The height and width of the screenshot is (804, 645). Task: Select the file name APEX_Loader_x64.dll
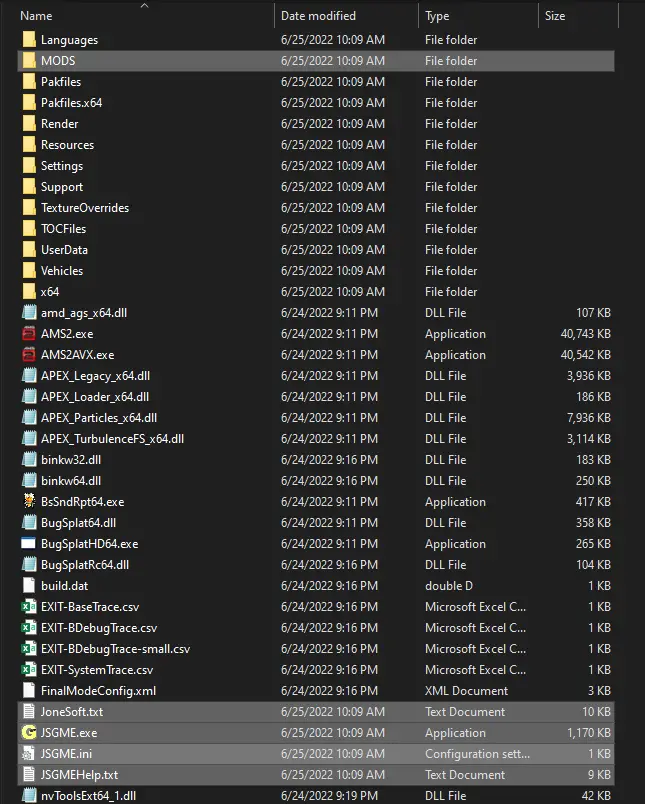[95, 397]
